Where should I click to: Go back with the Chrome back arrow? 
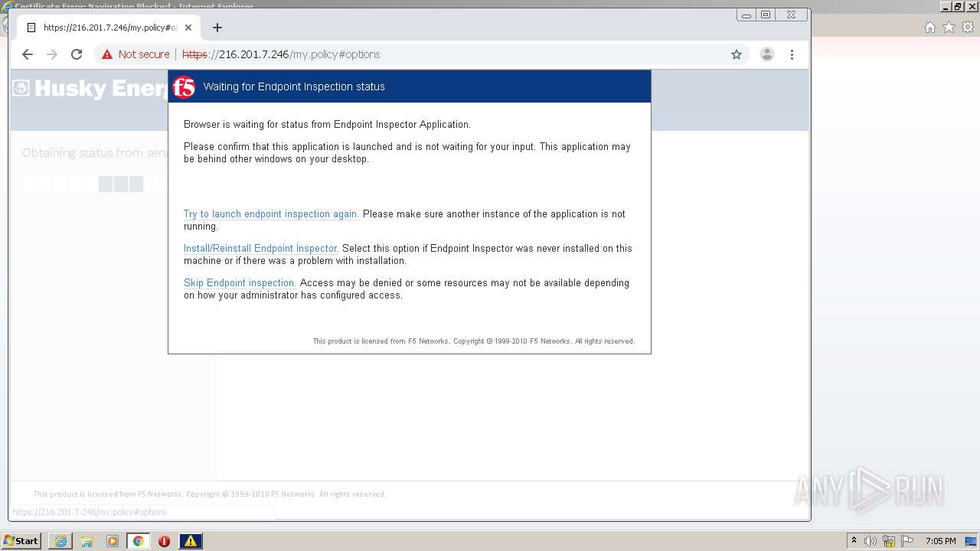pos(28,54)
